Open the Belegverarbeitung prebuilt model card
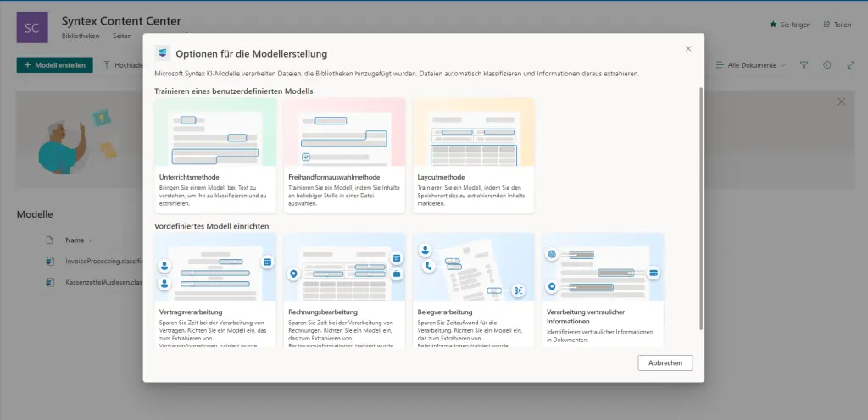This screenshot has height=420, width=868. (x=473, y=290)
